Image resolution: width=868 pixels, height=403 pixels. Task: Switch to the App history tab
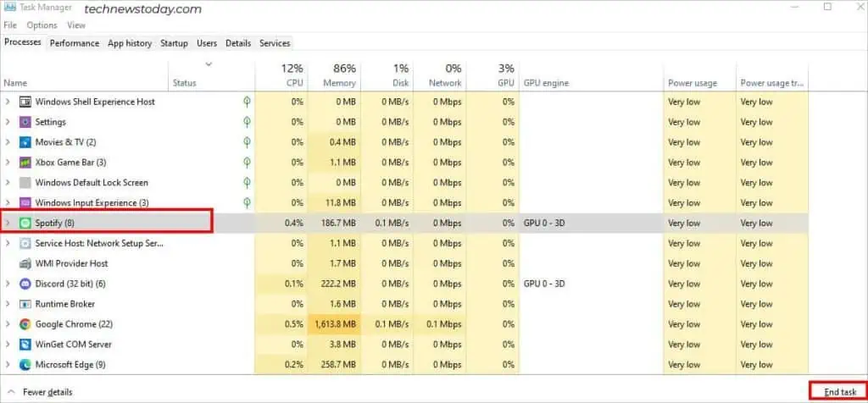point(130,43)
